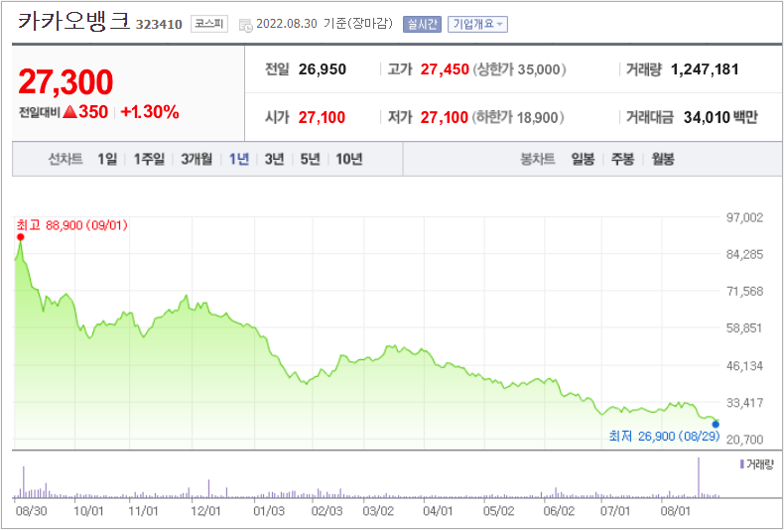Open the 기업개요 dropdown
Viewport: 784px width, 530px height.
point(478,24)
